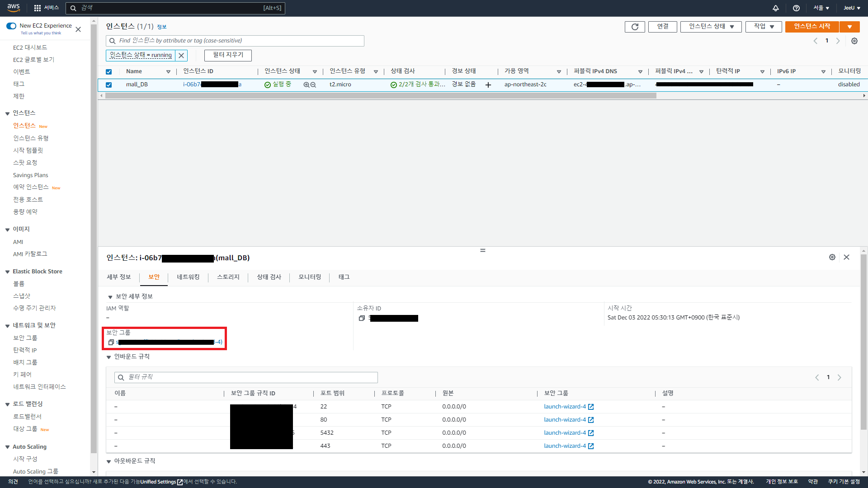868x488 pixels.
Task: Toggle the New EC2 Experience switch
Action: (11, 26)
